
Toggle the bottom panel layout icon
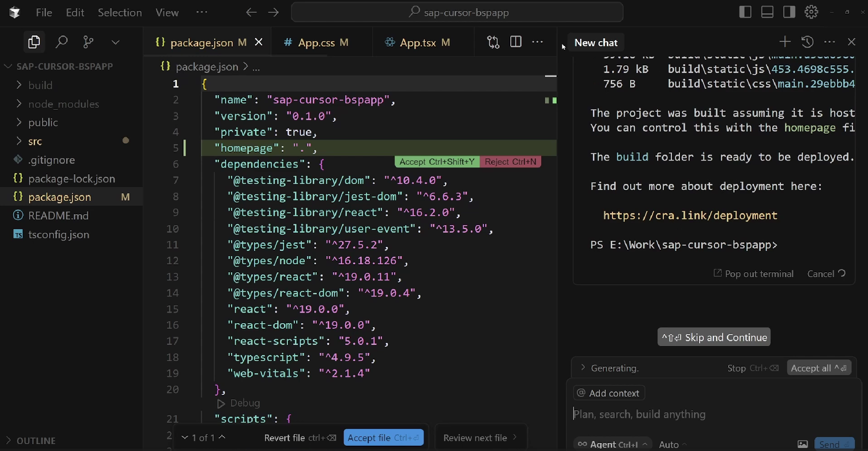pyautogui.click(x=767, y=12)
